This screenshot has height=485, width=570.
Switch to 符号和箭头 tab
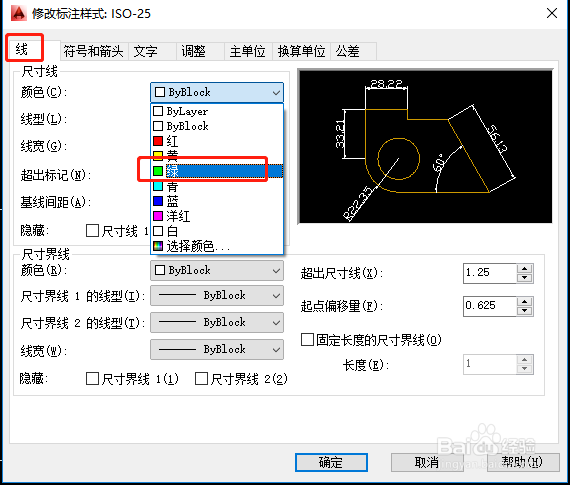93,51
